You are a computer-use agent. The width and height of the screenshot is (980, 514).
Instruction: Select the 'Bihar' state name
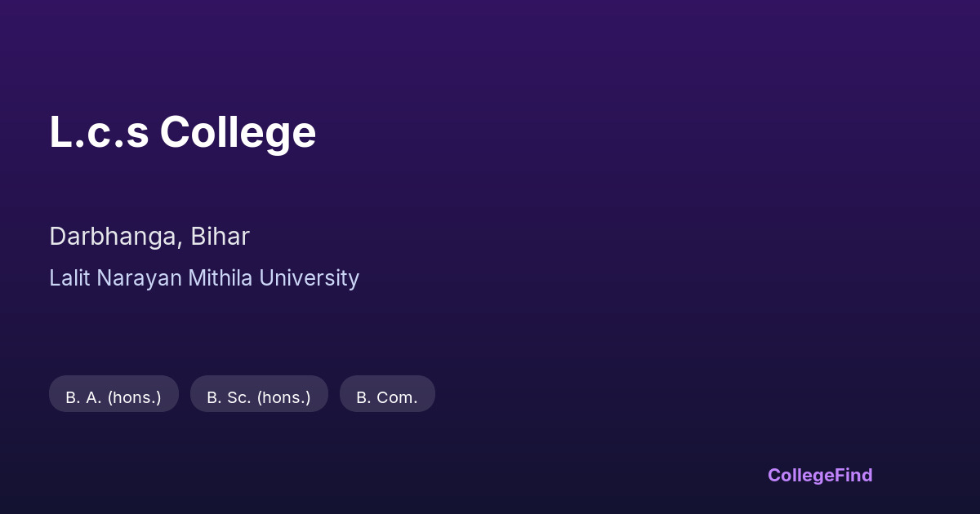[x=220, y=237]
